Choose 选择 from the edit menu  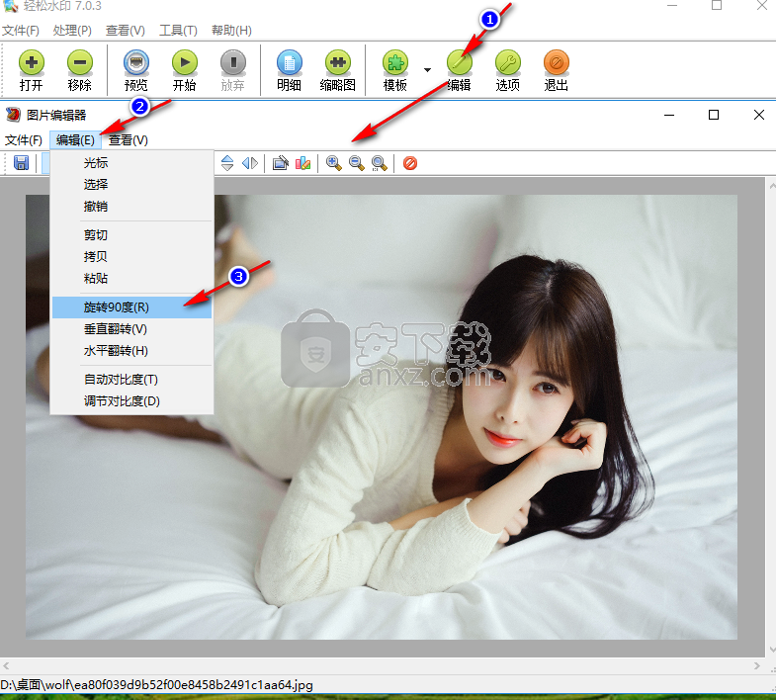132,185
